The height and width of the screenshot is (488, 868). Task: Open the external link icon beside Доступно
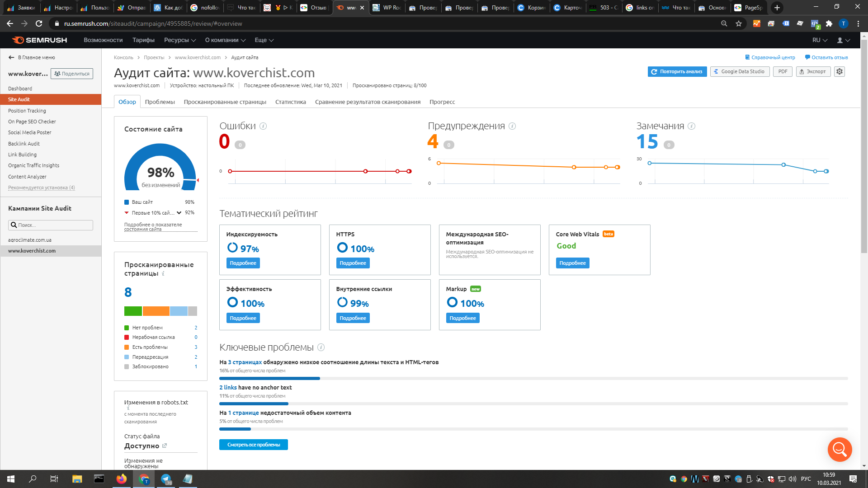click(x=165, y=446)
